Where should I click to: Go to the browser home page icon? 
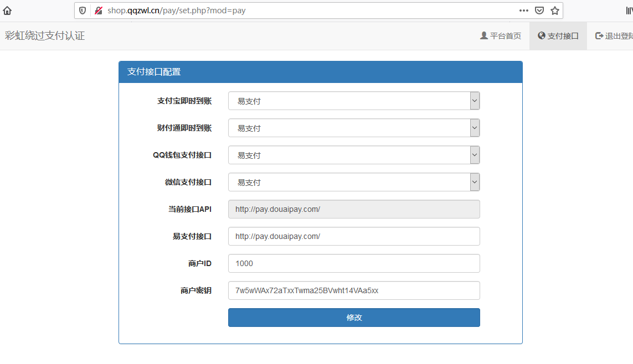7,11
